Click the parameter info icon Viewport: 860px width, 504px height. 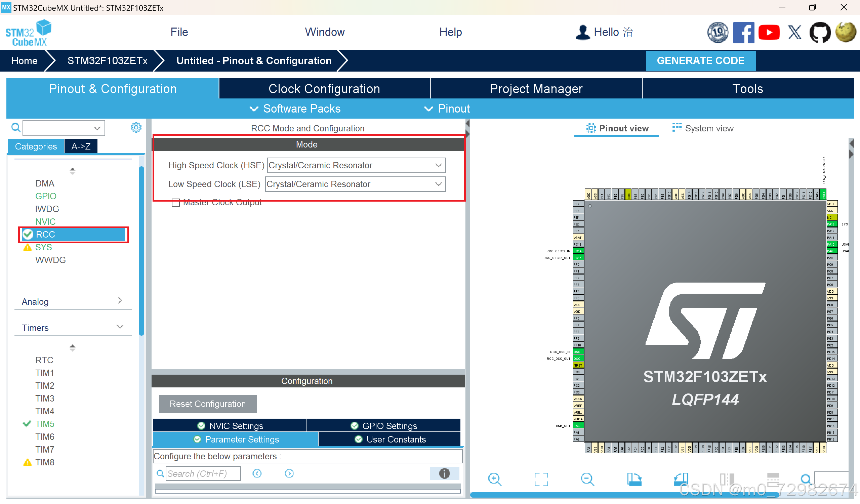click(444, 474)
